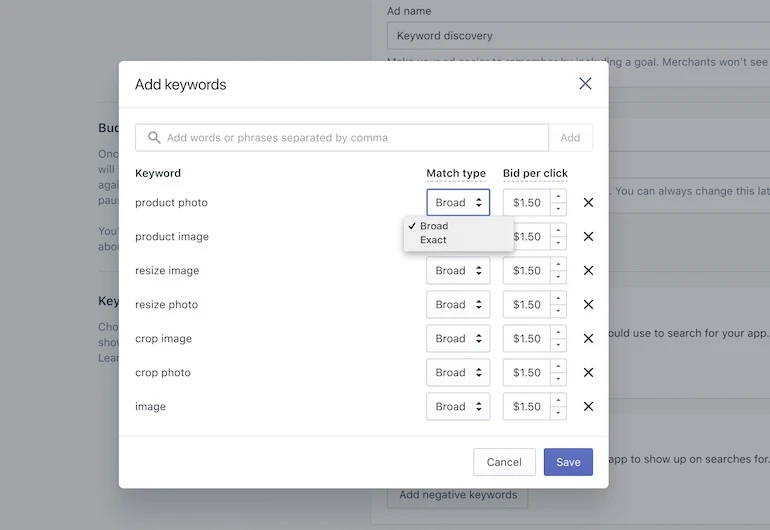
Task: Save the keywords
Action: pos(568,462)
